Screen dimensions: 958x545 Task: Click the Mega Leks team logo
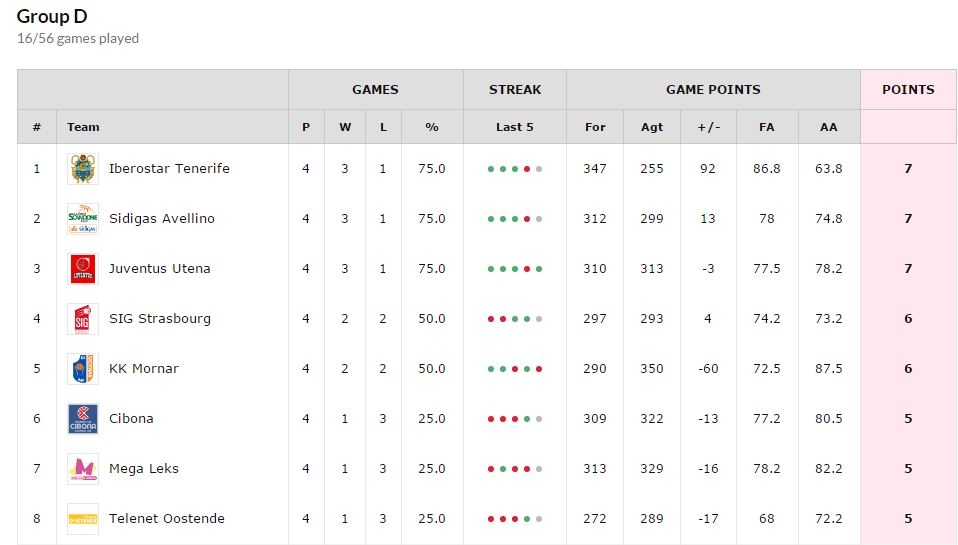click(x=82, y=469)
